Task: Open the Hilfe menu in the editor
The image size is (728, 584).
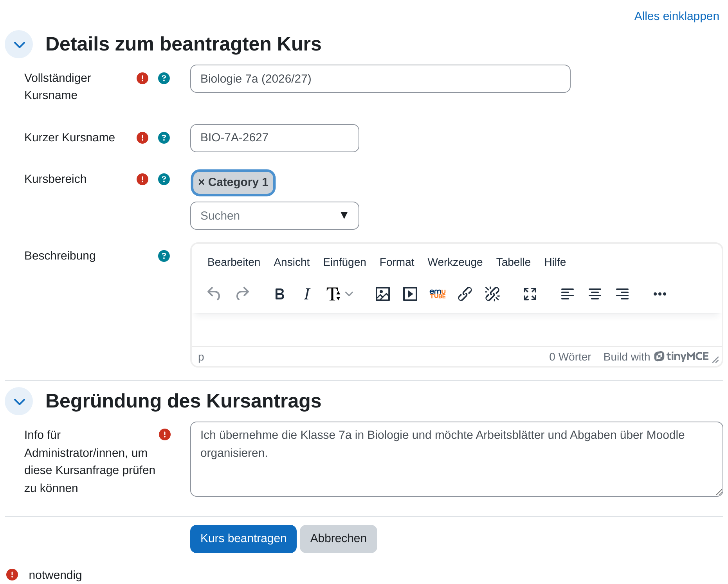Action: (x=555, y=262)
